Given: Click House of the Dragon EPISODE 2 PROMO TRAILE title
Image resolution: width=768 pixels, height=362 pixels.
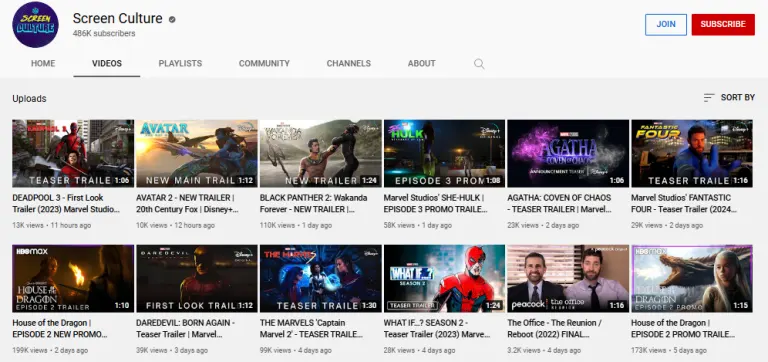Looking at the screenshot, I should coord(683,329).
